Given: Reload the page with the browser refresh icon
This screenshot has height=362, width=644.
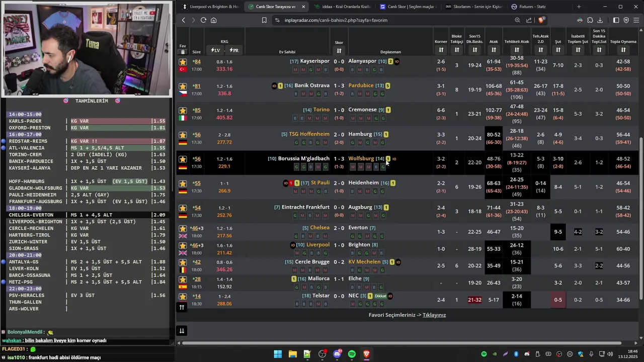Looking at the screenshot, I should coord(203,20).
